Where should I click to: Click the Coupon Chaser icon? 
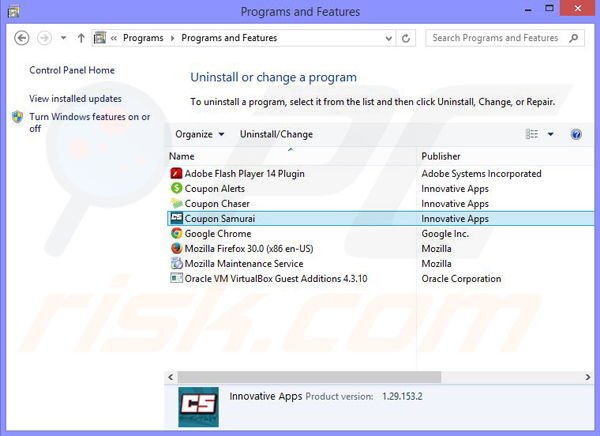tap(176, 203)
